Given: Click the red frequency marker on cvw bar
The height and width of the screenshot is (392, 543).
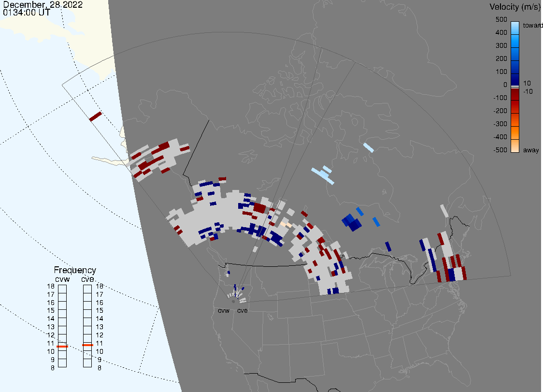Looking at the screenshot, I should pos(62,347).
